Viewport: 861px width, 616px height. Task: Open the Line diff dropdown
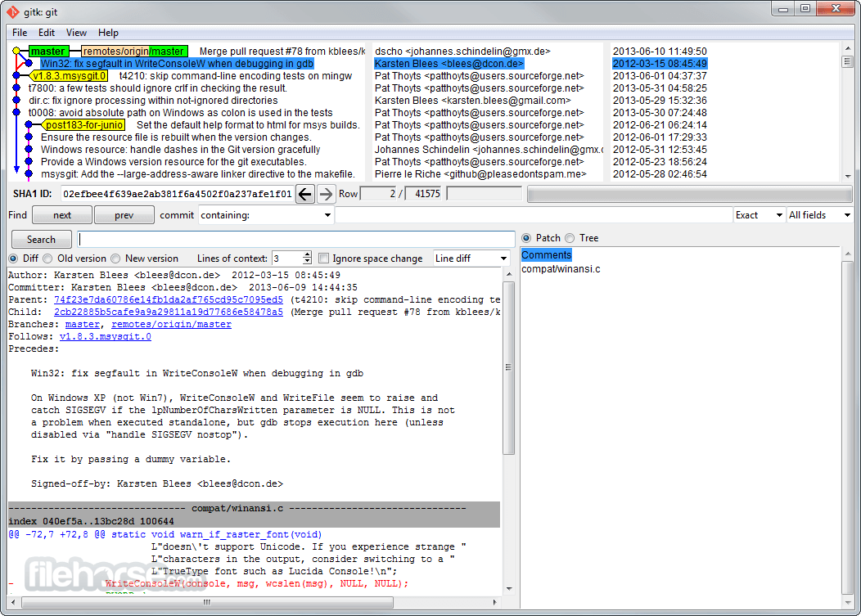click(471, 258)
